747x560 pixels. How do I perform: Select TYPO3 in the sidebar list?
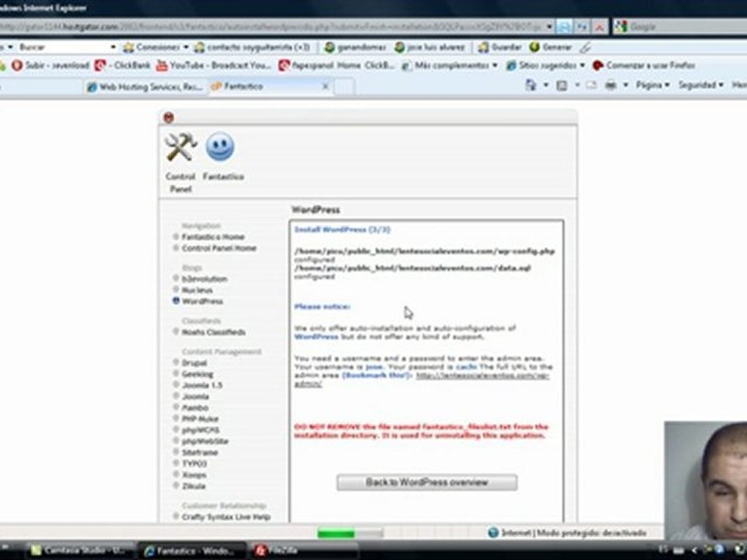click(x=195, y=464)
